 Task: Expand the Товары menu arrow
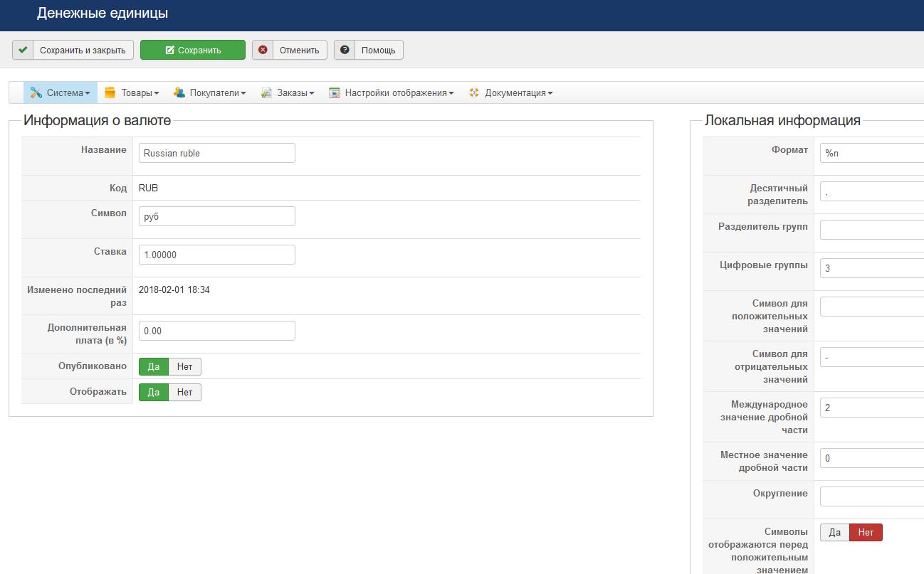coord(157,93)
